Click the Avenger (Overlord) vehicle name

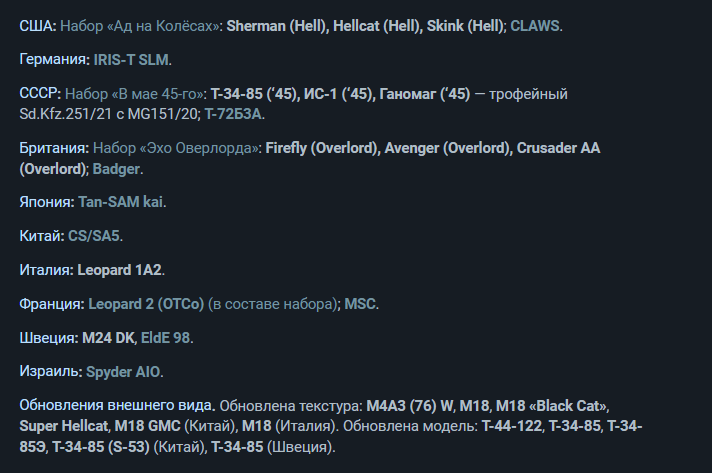[x=448, y=149]
